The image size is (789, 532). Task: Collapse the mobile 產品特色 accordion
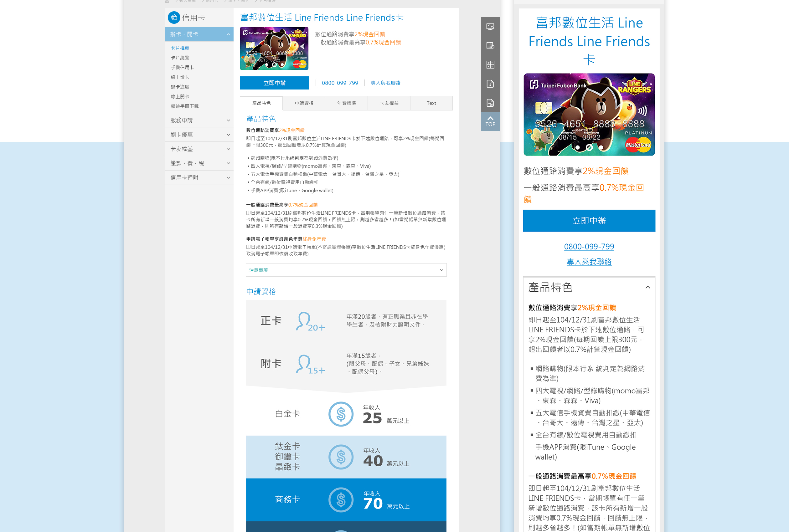tap(589, 287)
